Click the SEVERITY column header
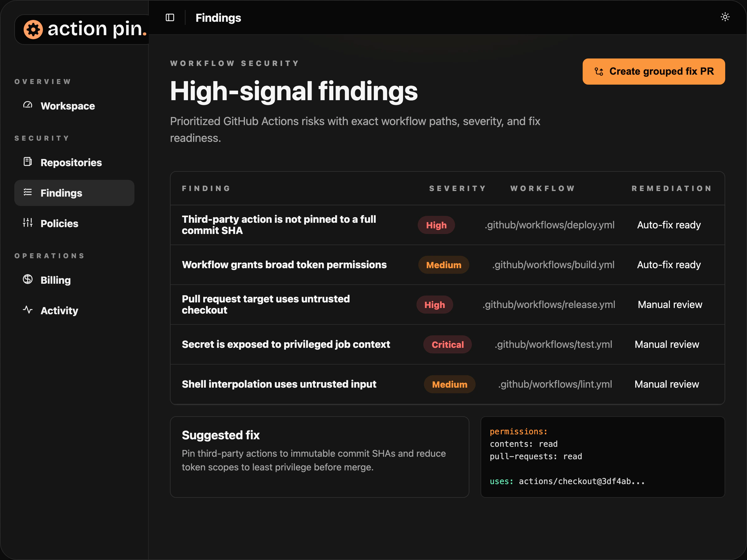The image size is (747, 560). [457, 188]
